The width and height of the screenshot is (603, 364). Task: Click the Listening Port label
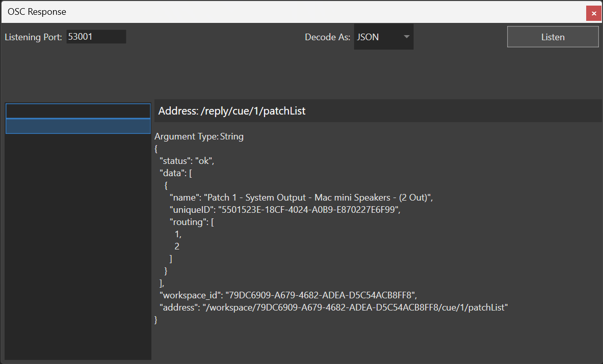(x=33, y=37)
